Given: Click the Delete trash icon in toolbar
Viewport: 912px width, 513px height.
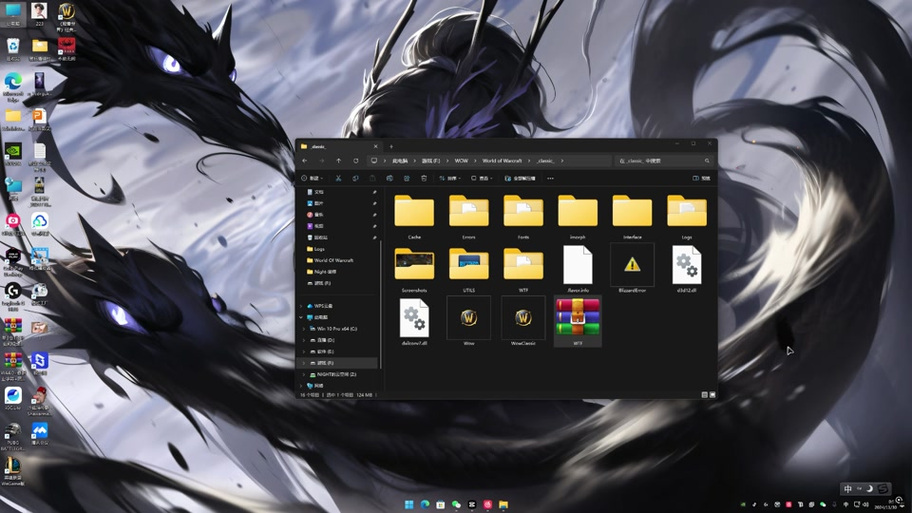Looking at the screenshot, I should [424, 178].
